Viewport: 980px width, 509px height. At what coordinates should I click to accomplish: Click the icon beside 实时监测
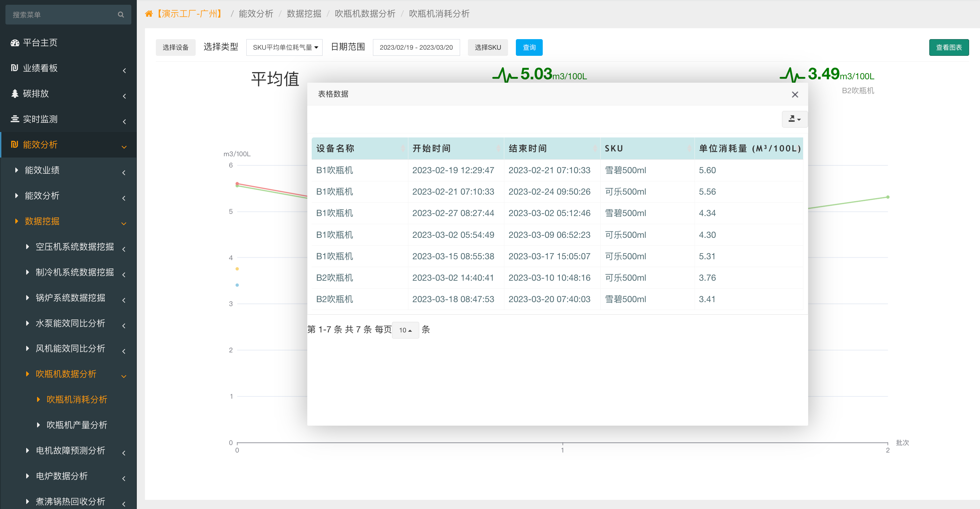[x=14, y=119]
